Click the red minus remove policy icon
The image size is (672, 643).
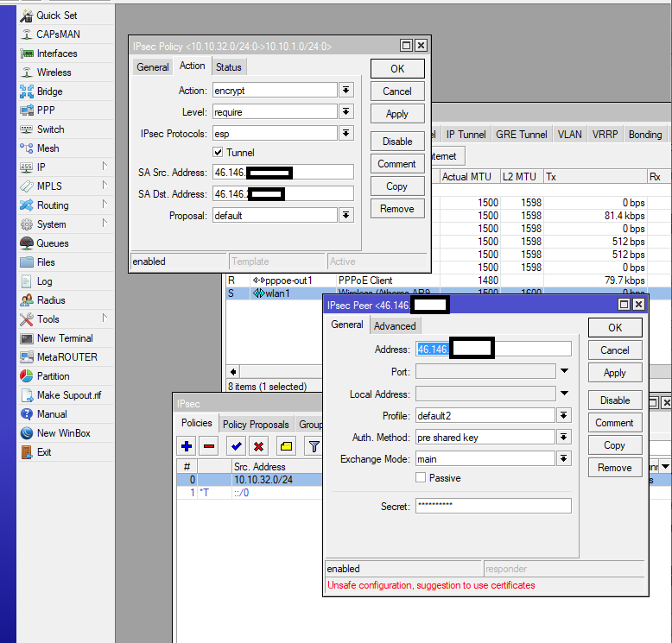(208, 446)
